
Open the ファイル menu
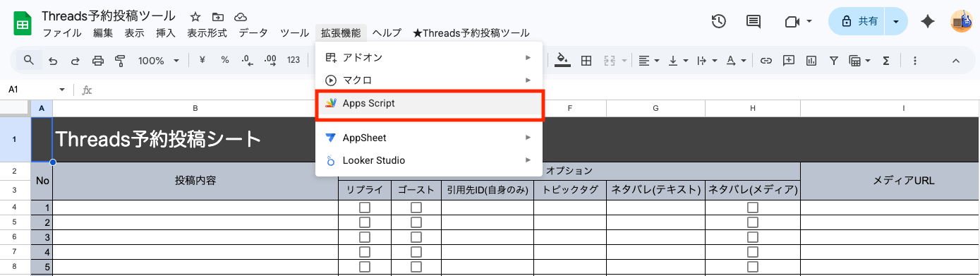click(x=62, y=33)
